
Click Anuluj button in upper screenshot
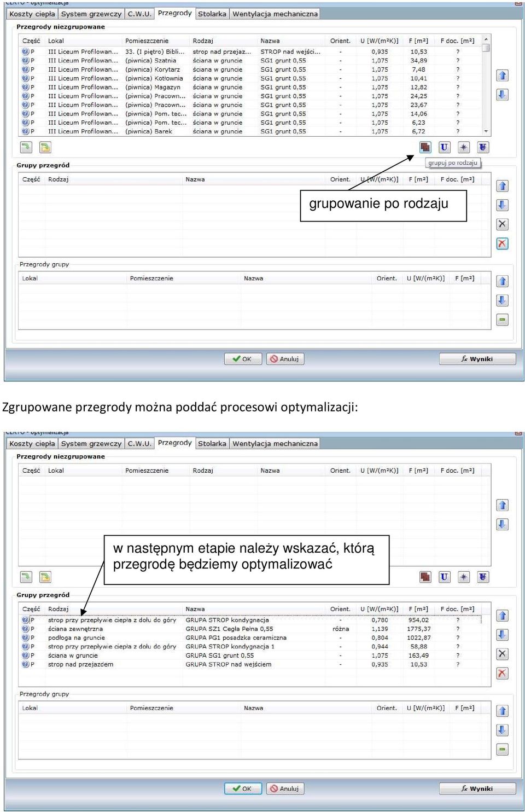pos(285,359)
